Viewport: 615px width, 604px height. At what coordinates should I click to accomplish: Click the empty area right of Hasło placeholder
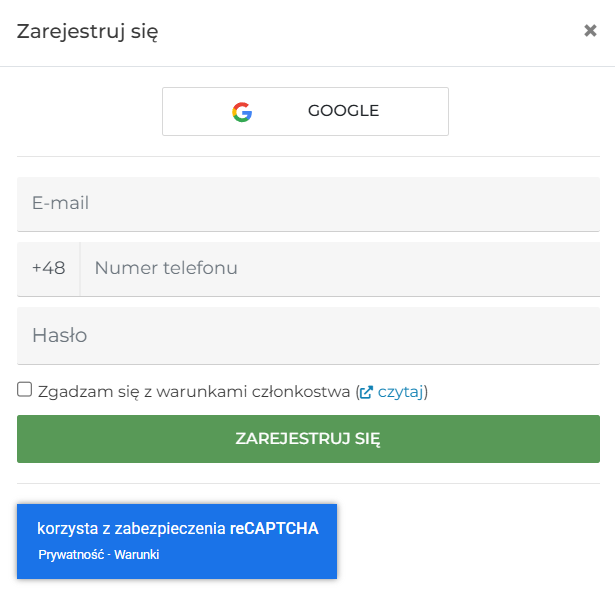[400, 336]
